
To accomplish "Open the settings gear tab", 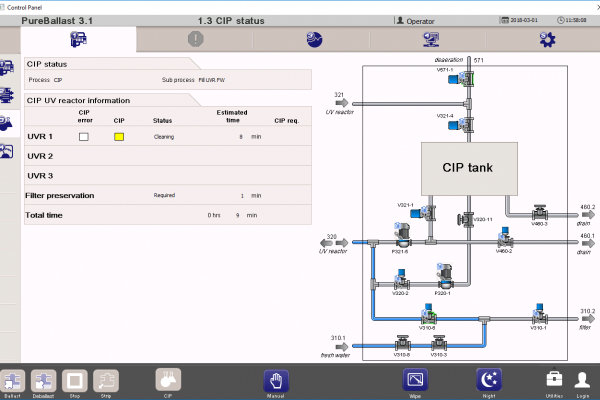I will click(547, 39).
